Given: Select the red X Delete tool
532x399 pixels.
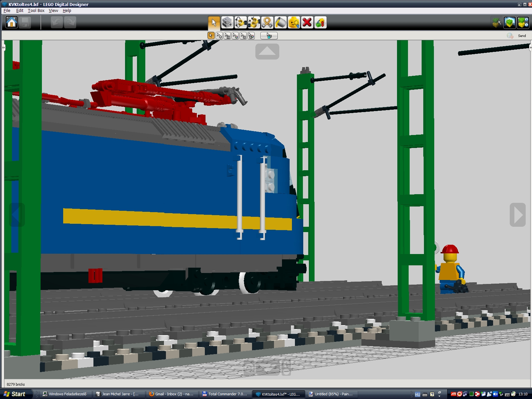Looking at the screenshot, I should pyautogui.click(x=307, y=22).
